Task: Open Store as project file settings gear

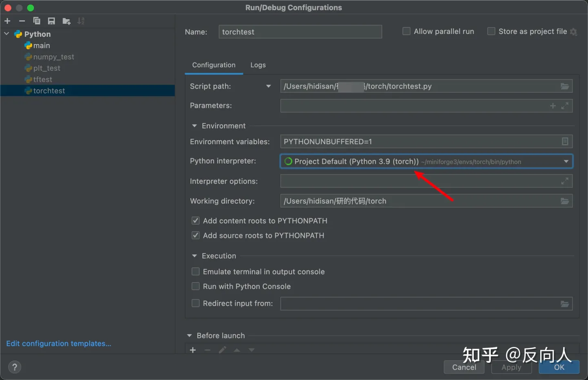Action: pos(573,32)
